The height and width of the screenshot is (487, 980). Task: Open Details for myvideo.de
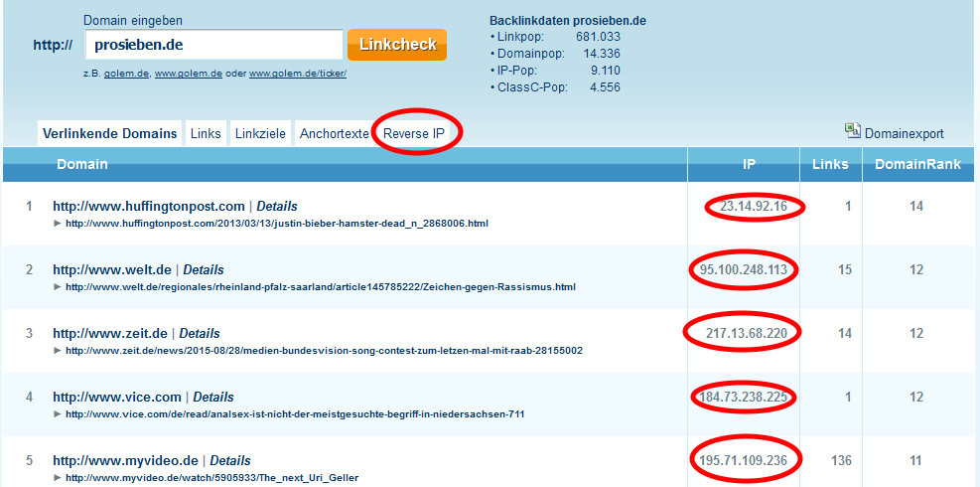coord(230,461)
